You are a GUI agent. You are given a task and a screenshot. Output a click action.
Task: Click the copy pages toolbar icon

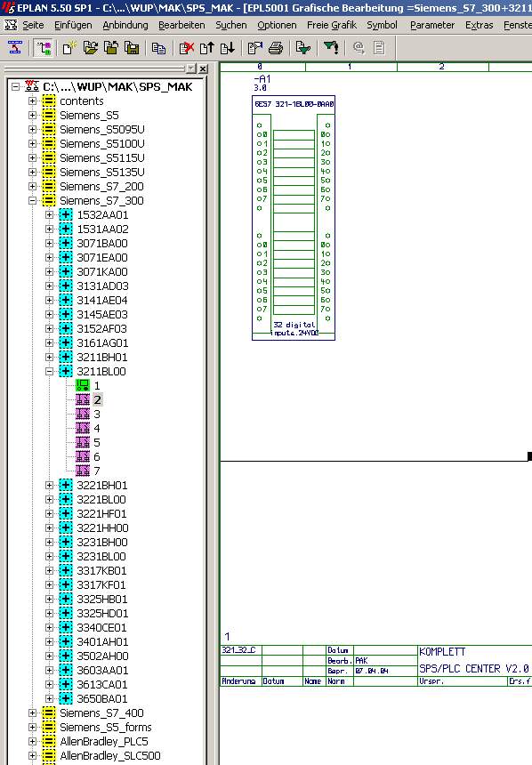[158, 48]
